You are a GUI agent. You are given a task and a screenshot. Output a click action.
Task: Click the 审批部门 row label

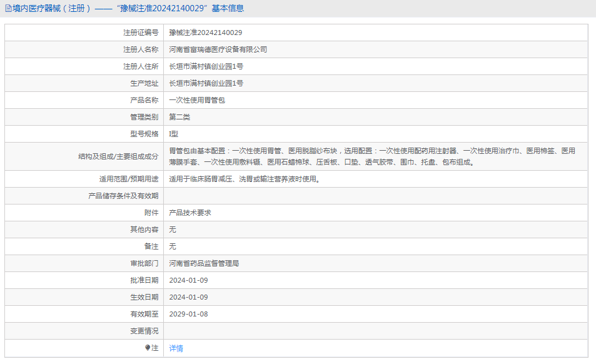(144, 263)
